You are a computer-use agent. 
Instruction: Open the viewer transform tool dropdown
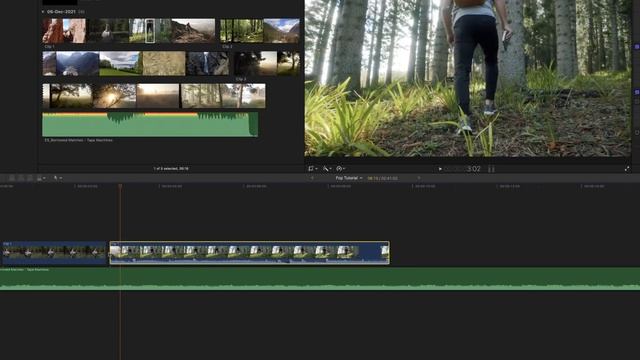point(313,169)
